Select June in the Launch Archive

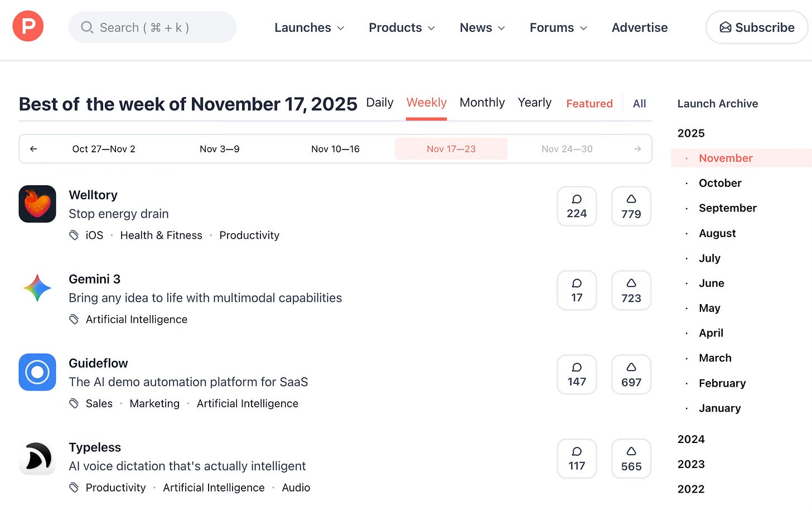pyautogui.click(x=712, y=283)
